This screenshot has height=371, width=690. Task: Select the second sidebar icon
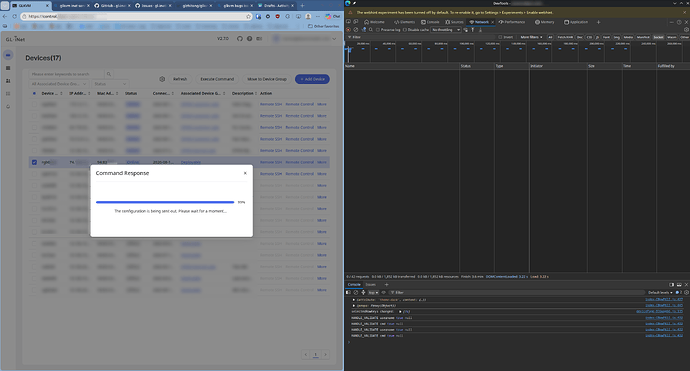point(8,68)
